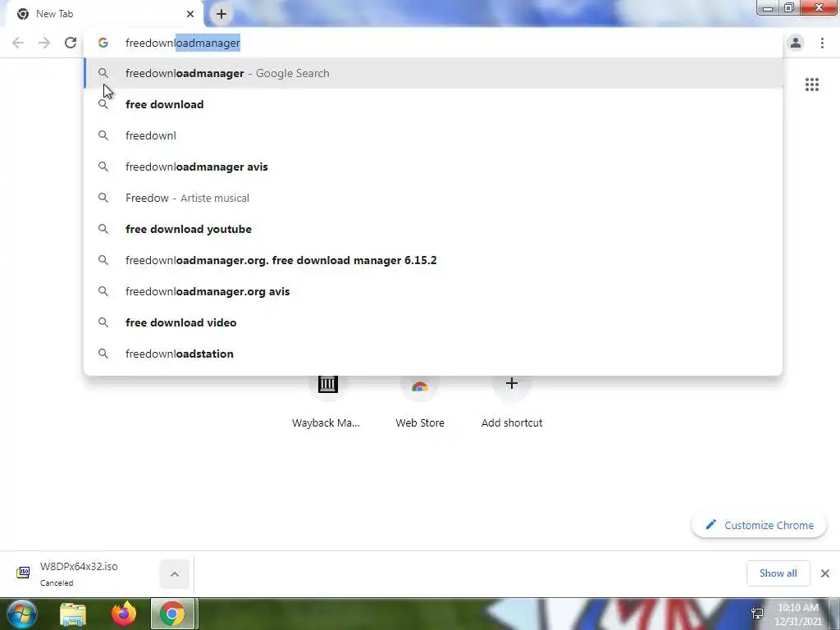The height and width of the screenshot is (630, 840).
Task: Close the downloads bar
Action: 825,573
